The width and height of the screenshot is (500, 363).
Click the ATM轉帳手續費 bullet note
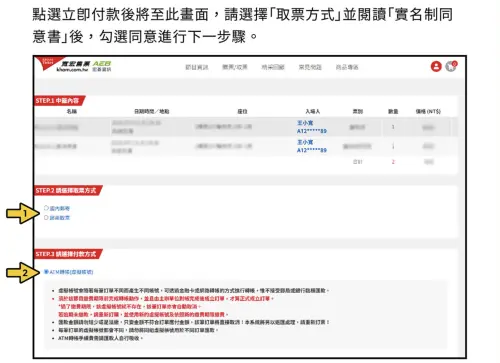coord(100,338)
